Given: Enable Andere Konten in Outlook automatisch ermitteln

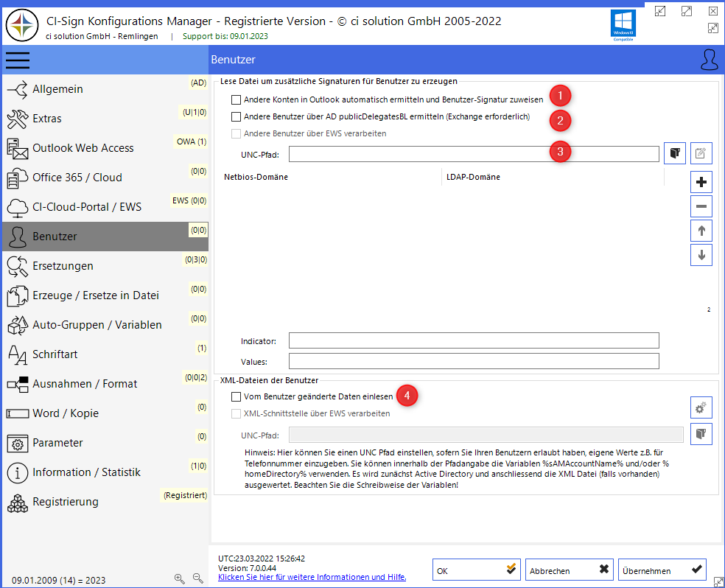Looking at the screenshot, I should [x=236, y=99].
